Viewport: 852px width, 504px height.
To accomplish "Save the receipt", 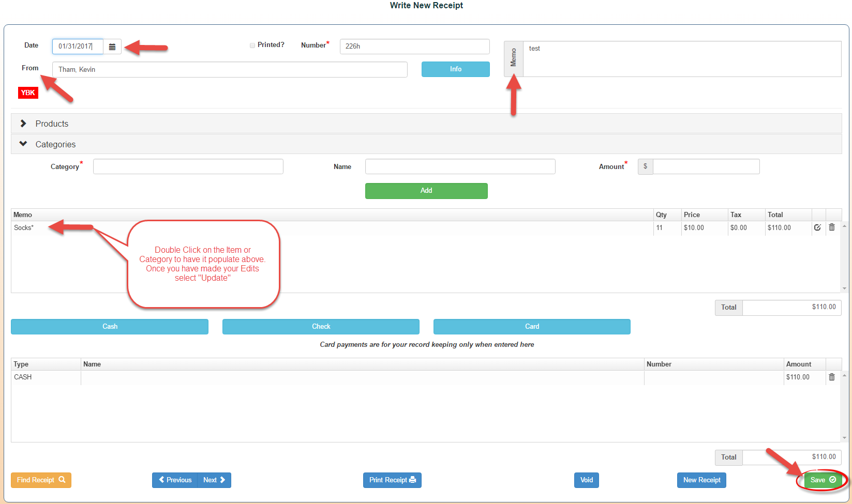I will (x=823, y=480).
